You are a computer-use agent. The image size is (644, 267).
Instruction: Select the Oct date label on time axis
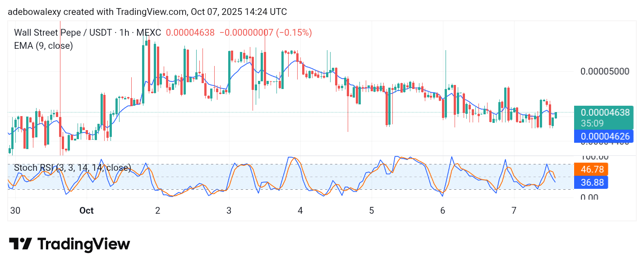coord(86,211)
